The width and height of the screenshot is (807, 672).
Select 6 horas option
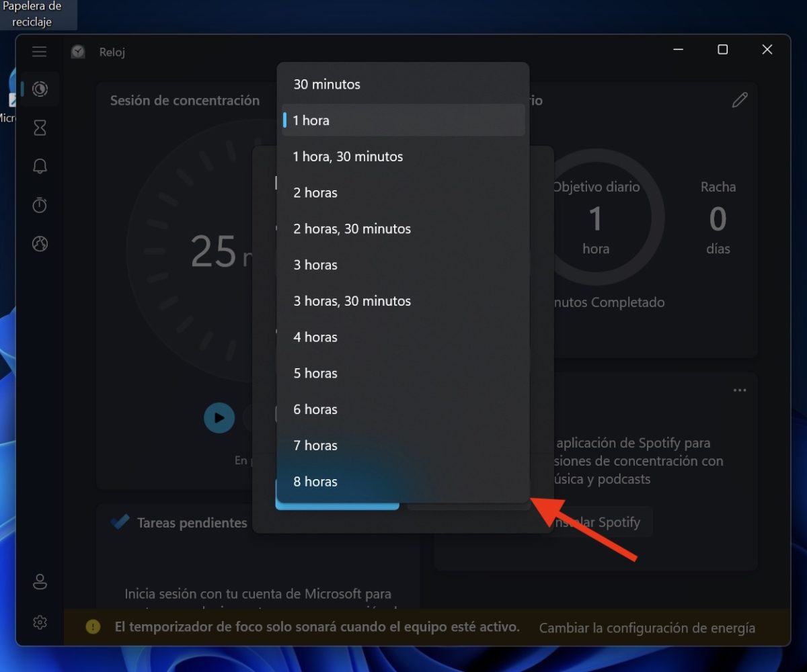pyautogui.click(x=403, y=409)
